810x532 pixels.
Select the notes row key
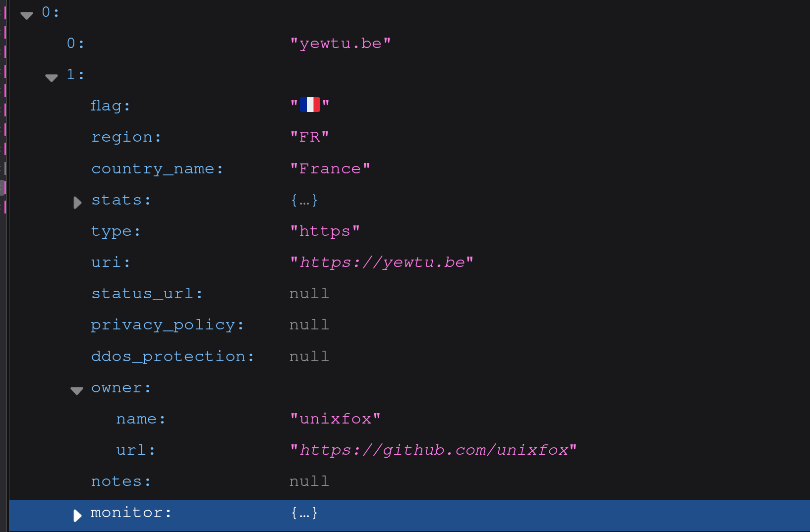click(121, 481)
